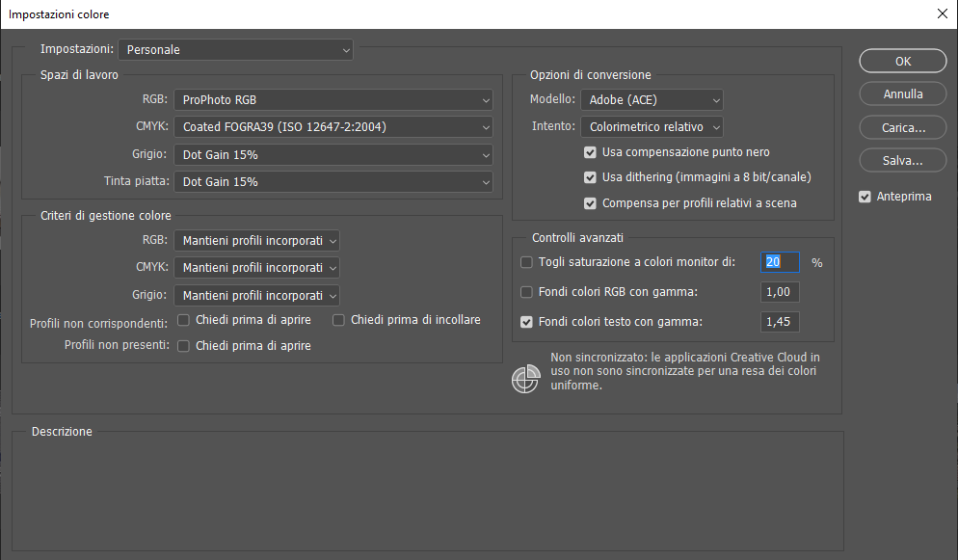Click the monitor saturation percentage field
The width and height of the screenshot is (958, 560).
pos(781,262)
